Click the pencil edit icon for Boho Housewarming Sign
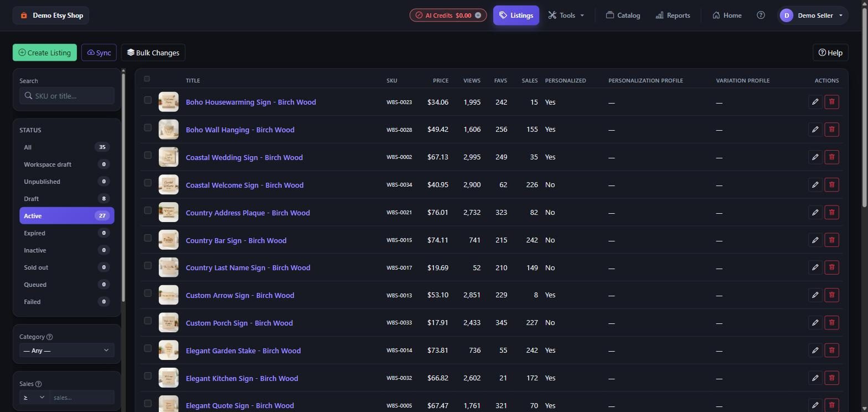The height and width of the screenshot is (412, 868). pos(815,102)
